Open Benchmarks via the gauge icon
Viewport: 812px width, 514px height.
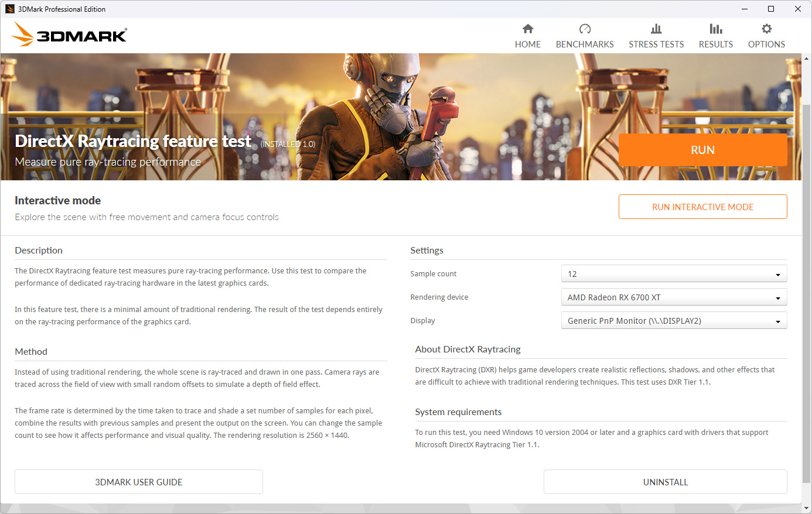coord(585,29)
